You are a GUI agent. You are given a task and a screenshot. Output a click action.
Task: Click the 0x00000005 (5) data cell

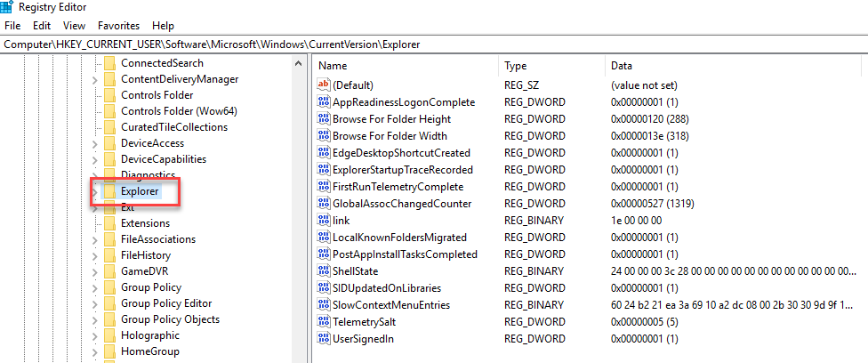(x=645, y=321)
